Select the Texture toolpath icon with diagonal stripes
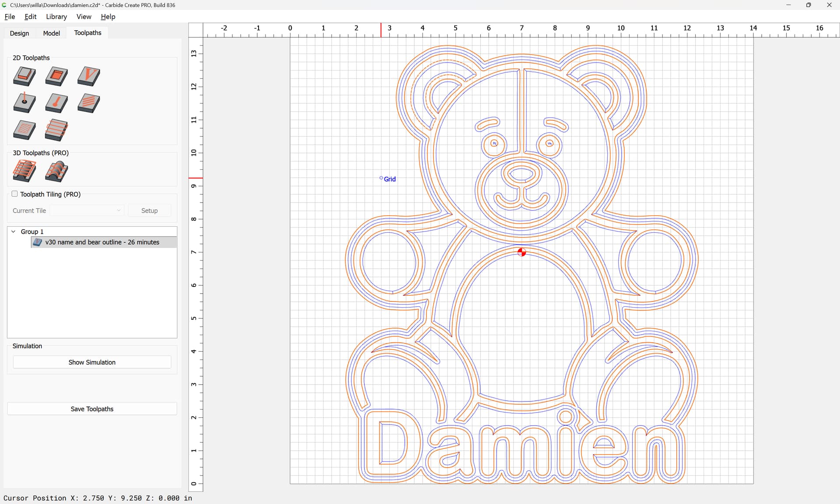Image resolution: width=840 pixels, height=504 pixels. [89, 103]
